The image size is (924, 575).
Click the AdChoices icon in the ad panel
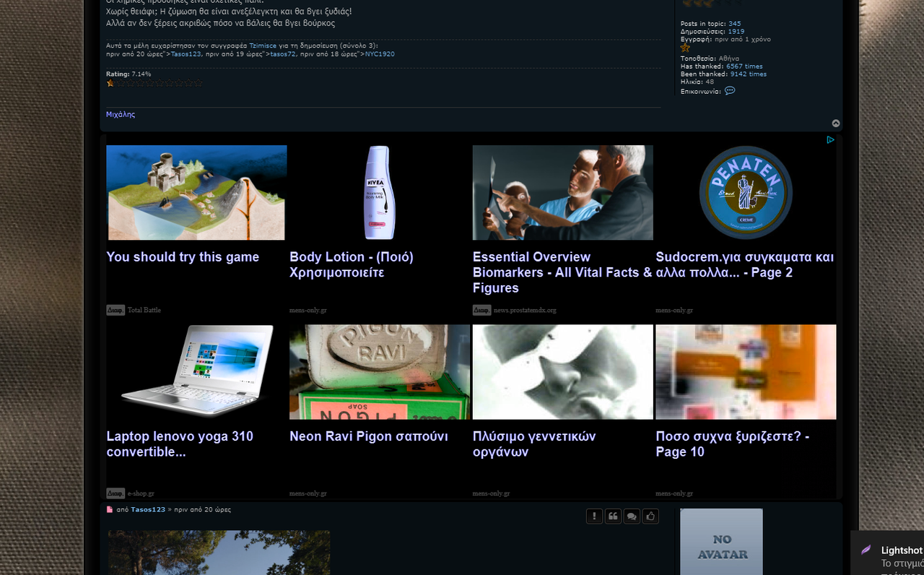831,140
